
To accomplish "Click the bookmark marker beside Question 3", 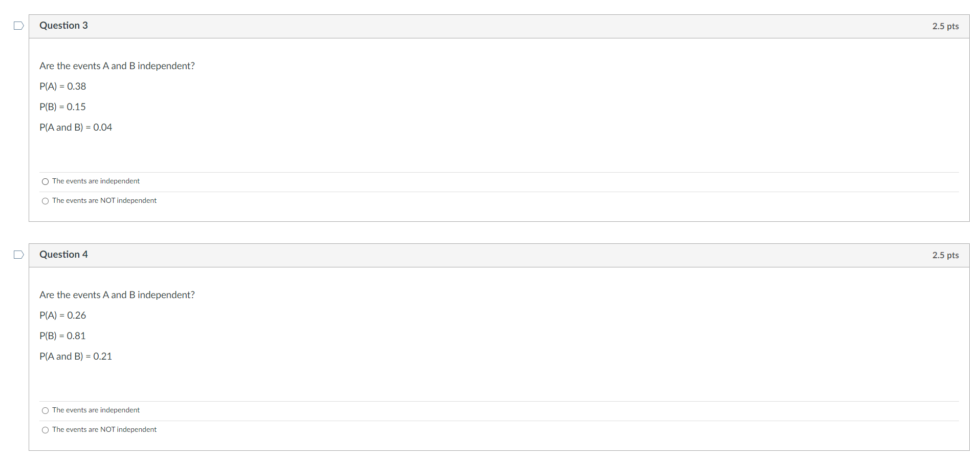I will tap(18, 25).
